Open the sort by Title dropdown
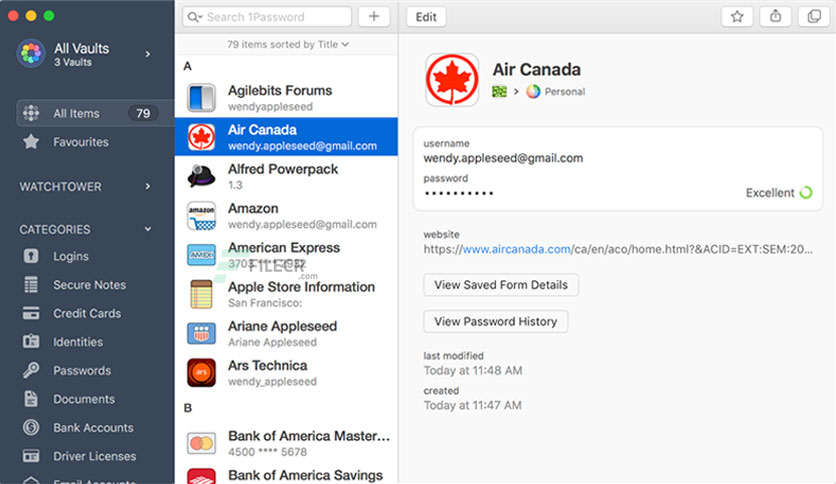This screenshot has width=836, height=484. click(288, 45)
